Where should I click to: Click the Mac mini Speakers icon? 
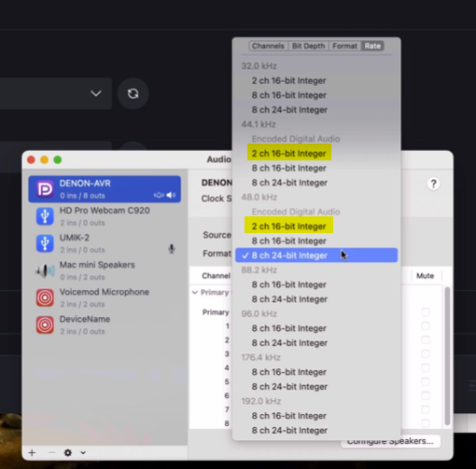[45, 270]
